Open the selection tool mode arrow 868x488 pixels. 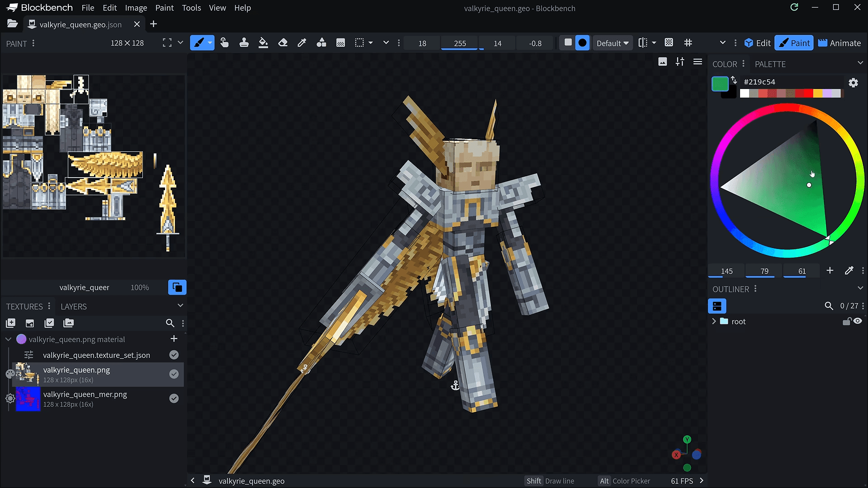point(371,43)
